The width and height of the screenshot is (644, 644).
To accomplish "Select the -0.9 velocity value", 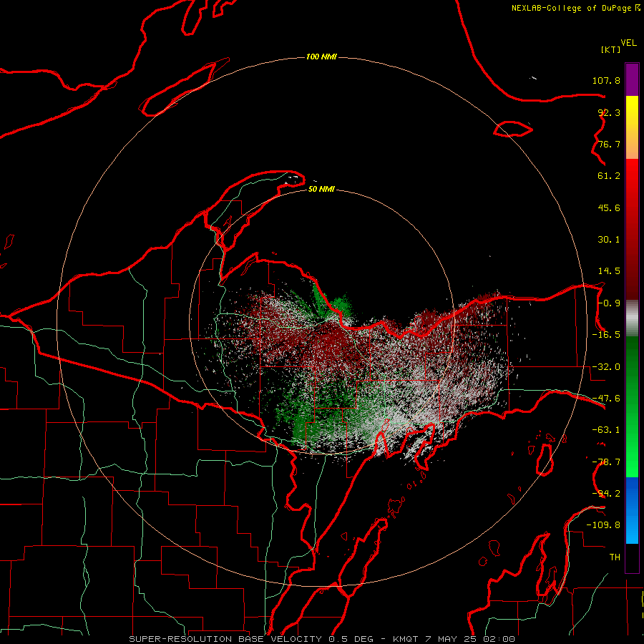I will [609, 303].
